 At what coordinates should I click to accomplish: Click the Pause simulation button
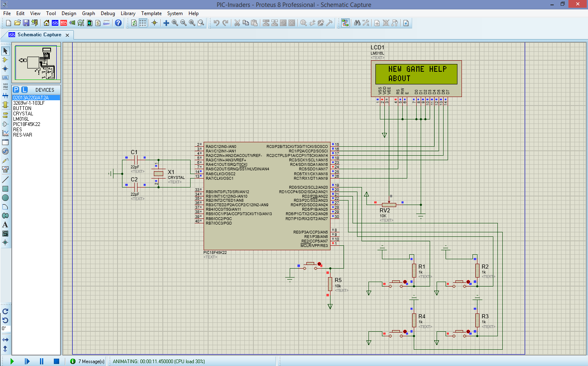42,361
